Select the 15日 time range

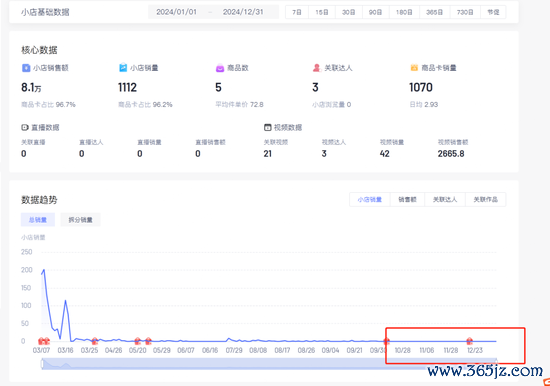(322, 12)
